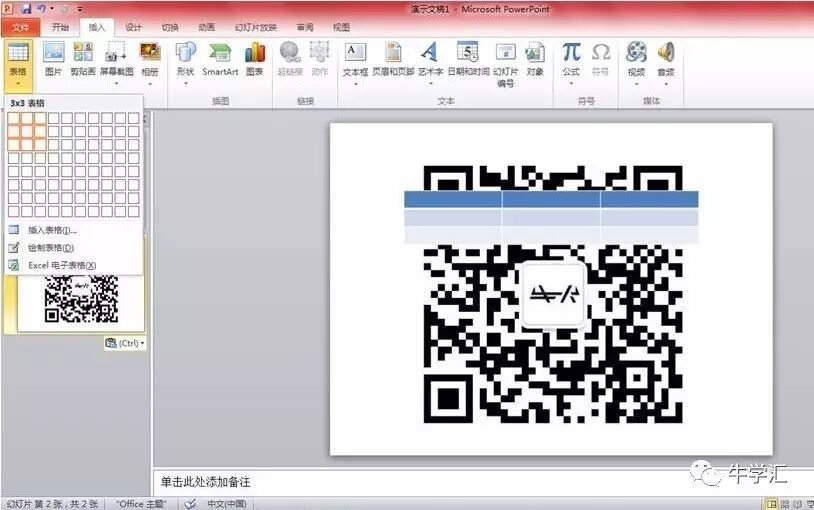The width and height of the screenshot is (814, 510).
Task: Click the spell check icon in status bar
Action: tap(191, 504)
